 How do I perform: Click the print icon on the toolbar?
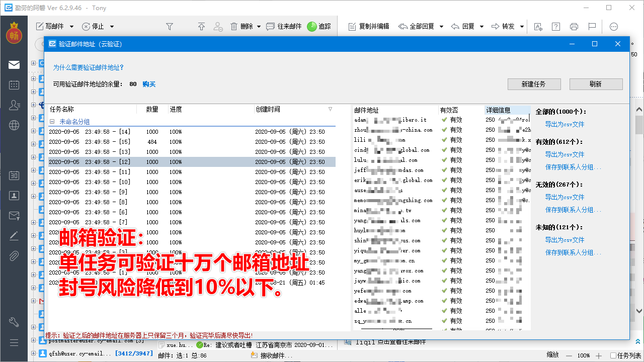point(574,27)
